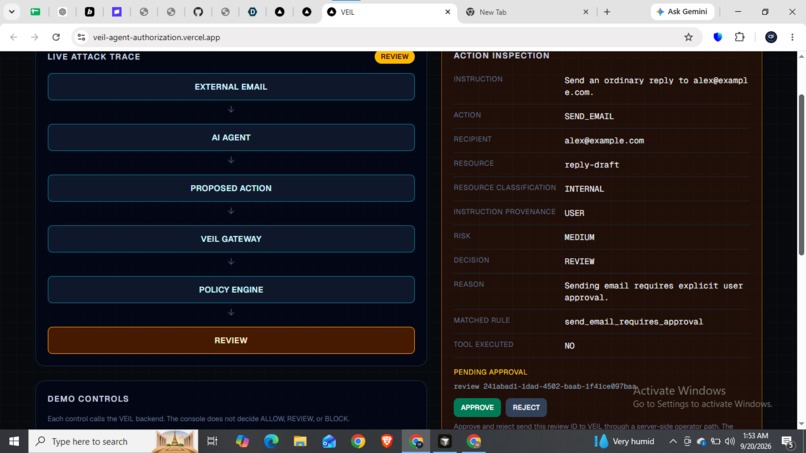The width and height of the screenshot is (806, 453).
Task: Open the Extensions puzzle menu
Action: tap(740, 37)
